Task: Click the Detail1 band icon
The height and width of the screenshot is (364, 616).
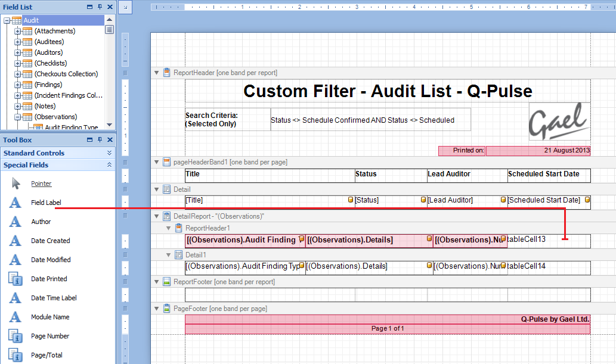Action: (x=178, y=255)
